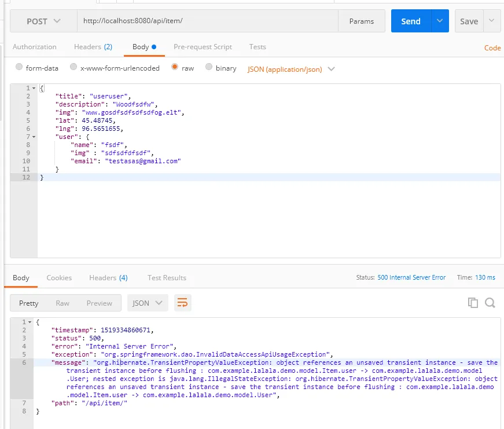
Task: Open the response JSON format dropdown
Action: (x=148, y=303)
